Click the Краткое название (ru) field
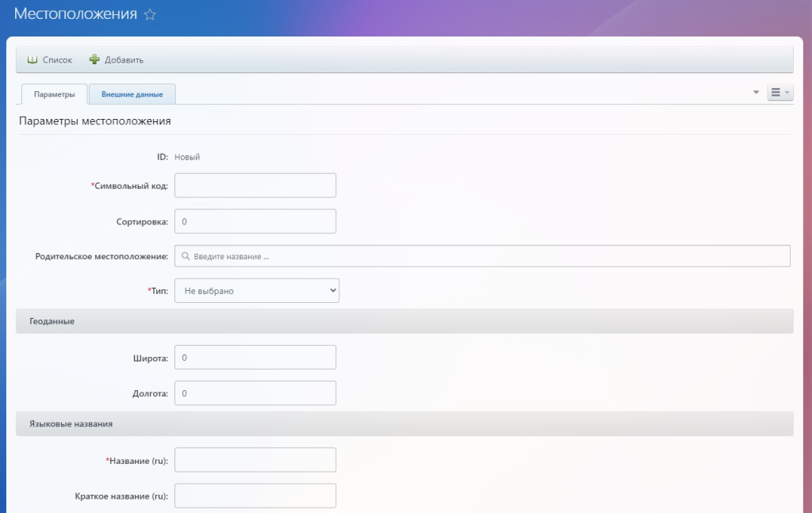This screenshot has height=513, width=812. tap(255, 496)
